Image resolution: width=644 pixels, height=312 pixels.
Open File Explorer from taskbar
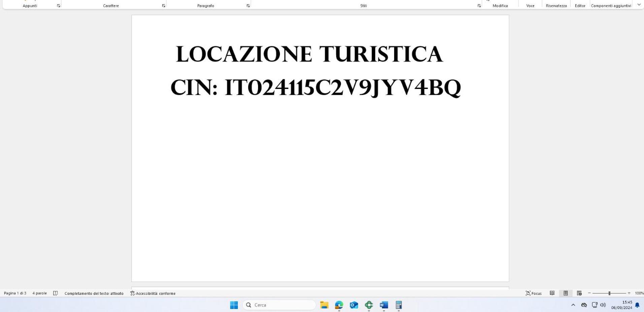pyautogui.click(x=324, y=305)
